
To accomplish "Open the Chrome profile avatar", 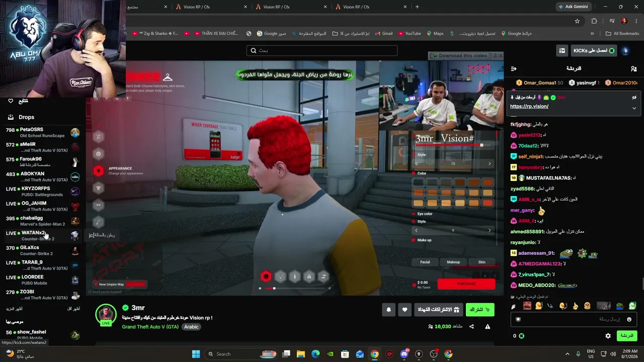I will click(x=624, y=21).
